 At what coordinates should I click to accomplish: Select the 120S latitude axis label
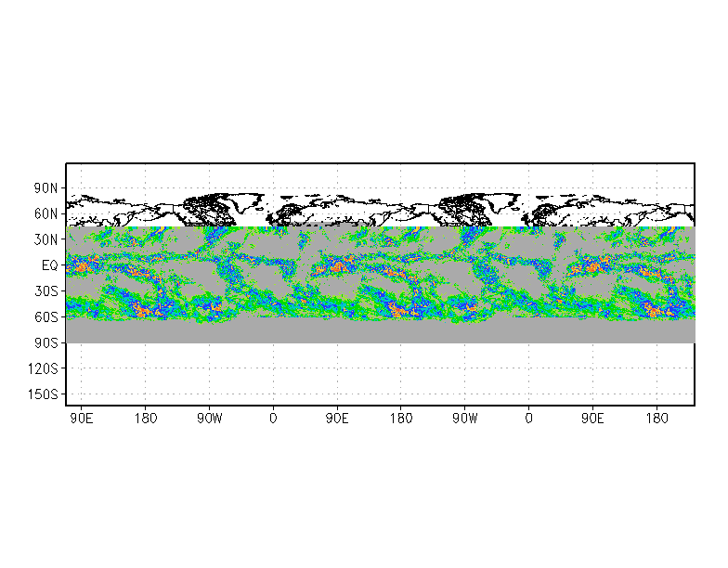[43, 368]
